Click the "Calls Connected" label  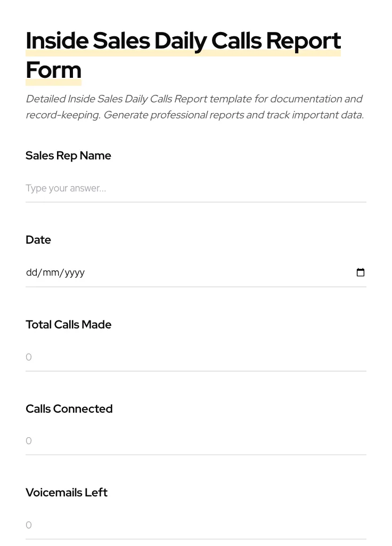[69, 409]
